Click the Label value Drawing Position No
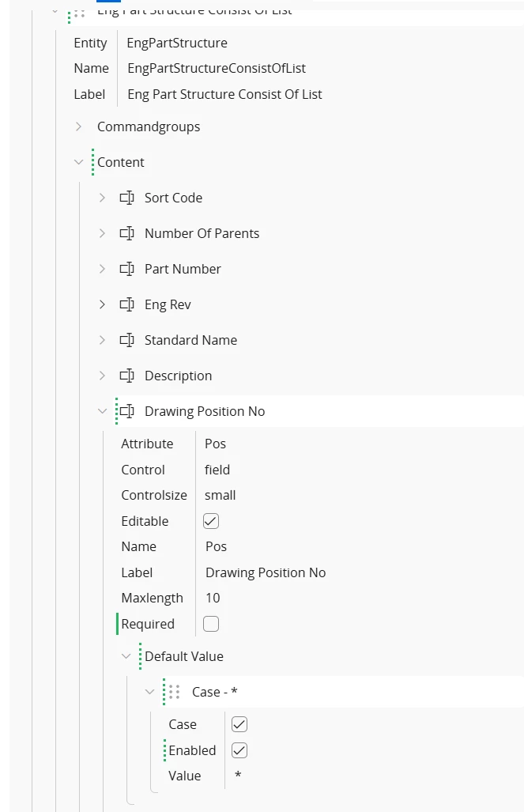This screenshot has width=524, height=812. [x=266, y=572]
